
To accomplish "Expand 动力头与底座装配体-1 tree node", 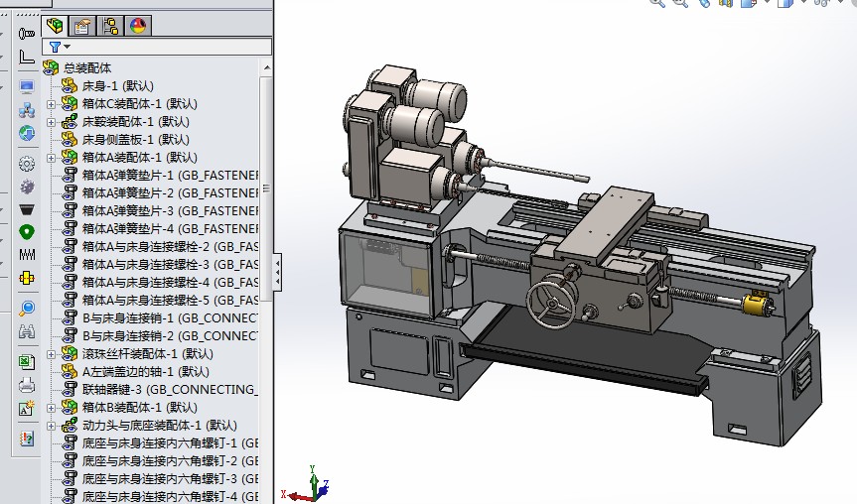I will point(51,426).
